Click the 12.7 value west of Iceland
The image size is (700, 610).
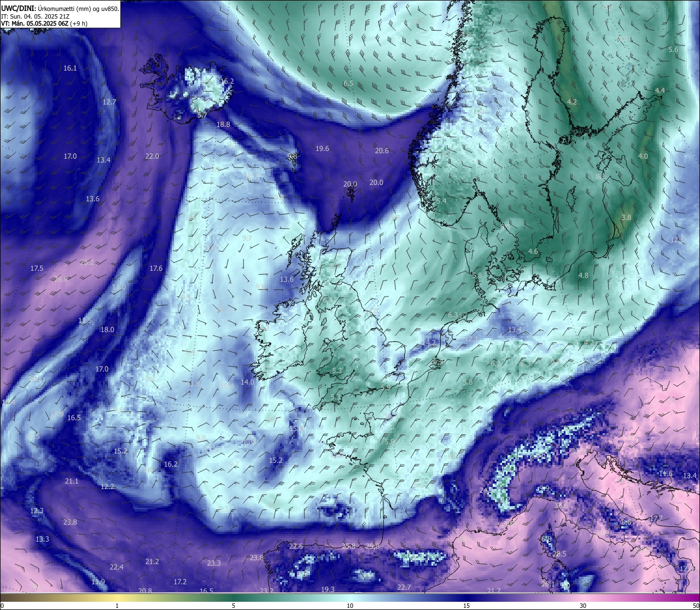pos(109,102)
